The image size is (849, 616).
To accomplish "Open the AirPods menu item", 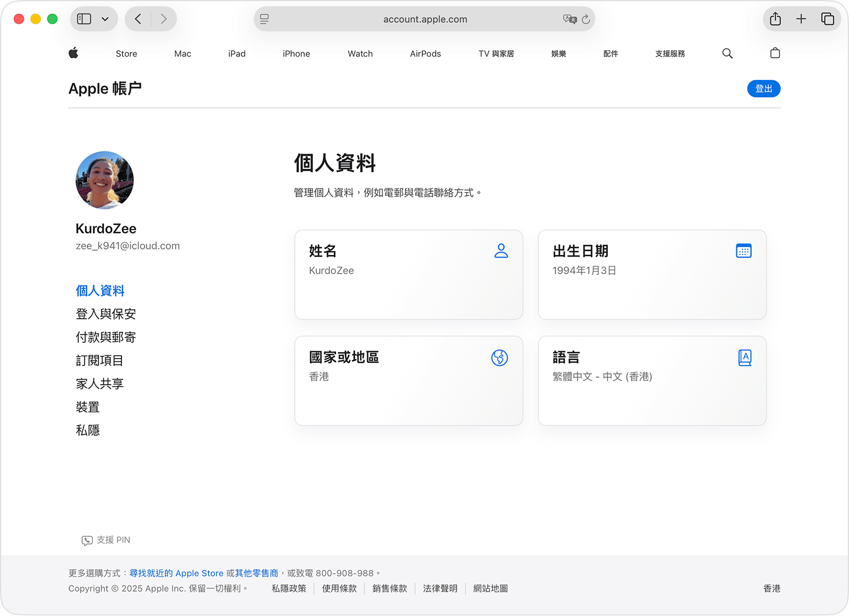I will [426, 53].
